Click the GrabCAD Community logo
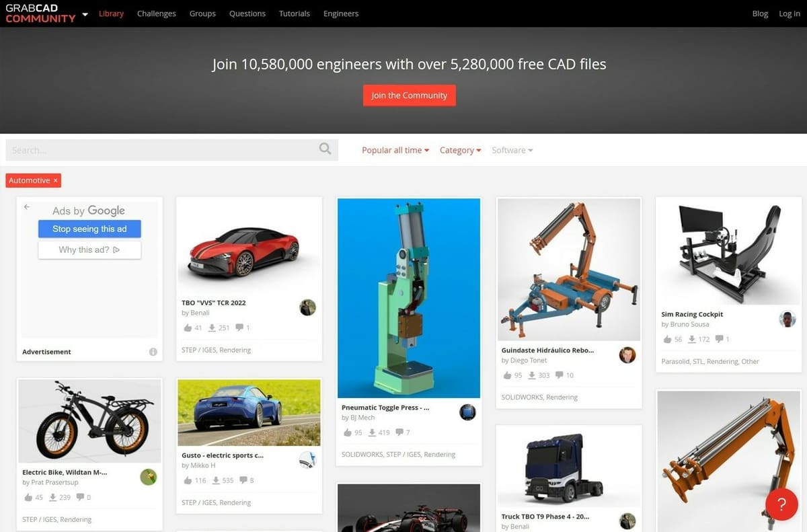 40,13
